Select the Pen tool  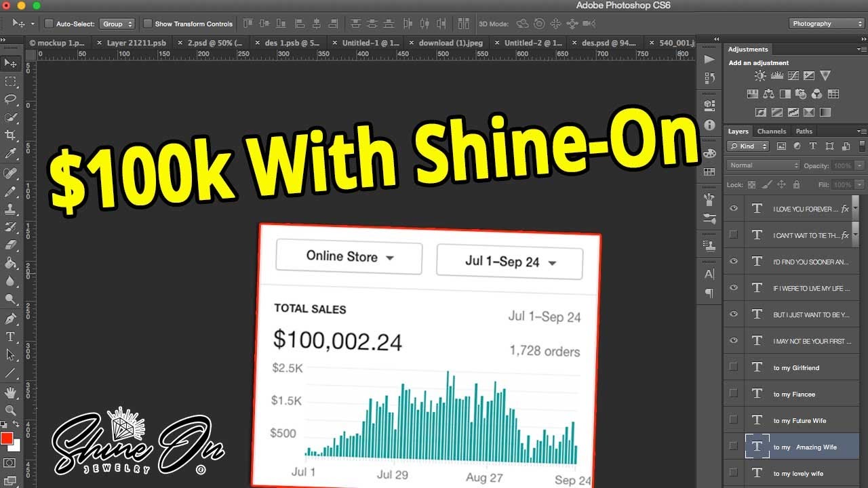click(x=10, y=319)
